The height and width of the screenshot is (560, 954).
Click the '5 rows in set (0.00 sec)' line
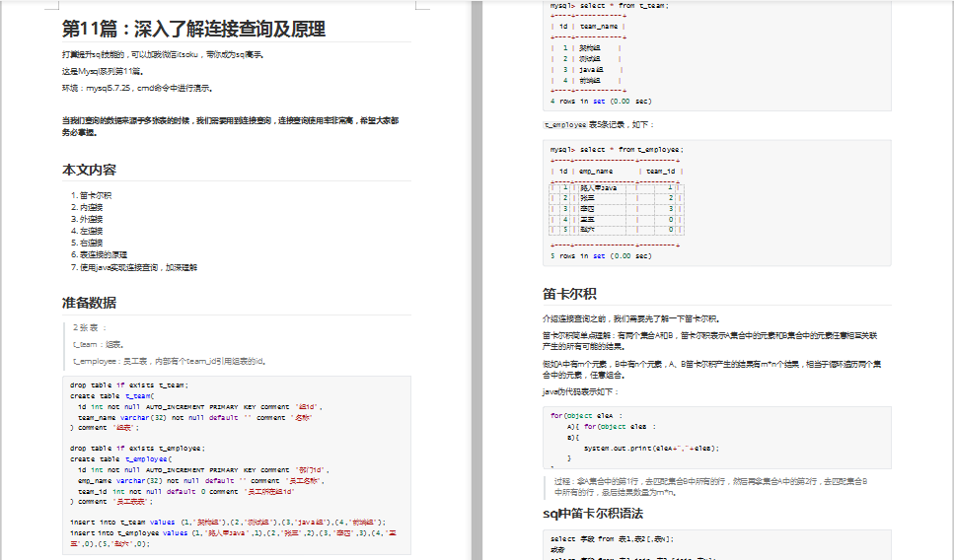pyautogui.click(x=601, y=256)
